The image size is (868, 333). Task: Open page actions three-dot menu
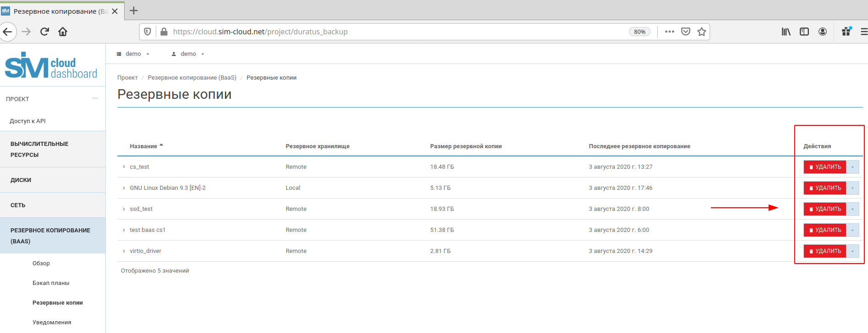click(669, 32)
